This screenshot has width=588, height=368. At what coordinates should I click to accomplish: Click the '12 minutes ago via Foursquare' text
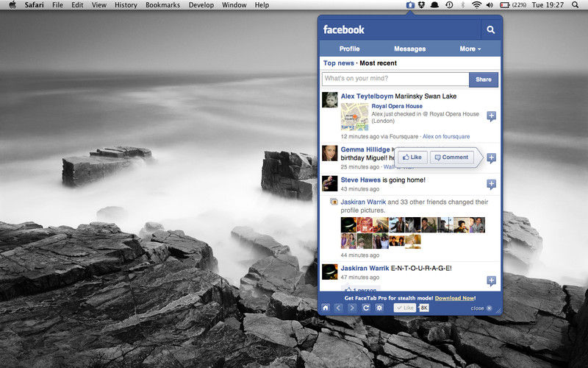[x=379, y=137]
